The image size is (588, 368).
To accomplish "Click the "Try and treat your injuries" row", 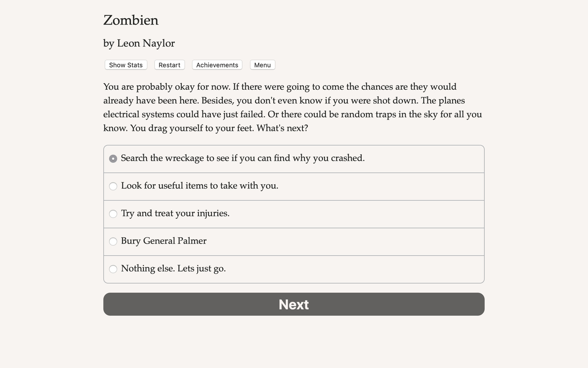I will coord(175,214).
